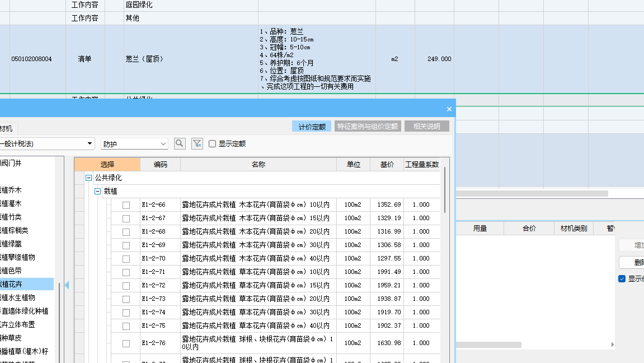Image resolution: width=644 pixels, height=363 pixels.
Task: Click the 编码 column header
Action: (160, 165)
